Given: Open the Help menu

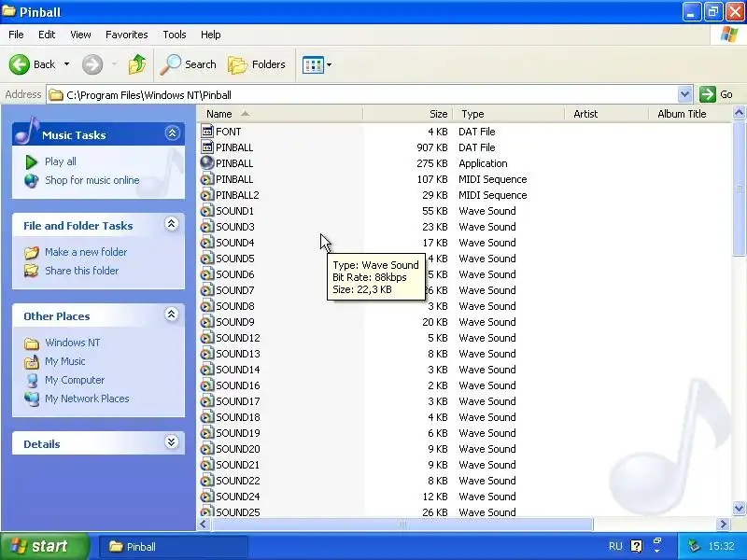Looking at the screenshot, I should pos(211,35).
